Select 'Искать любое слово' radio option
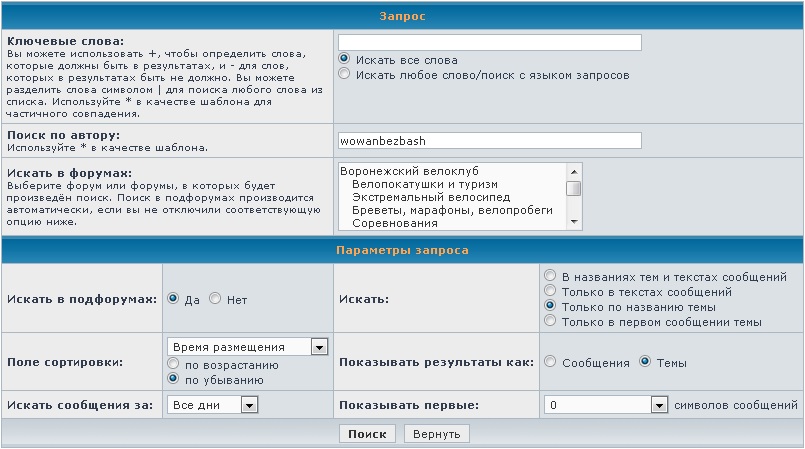 pos(345,74)
